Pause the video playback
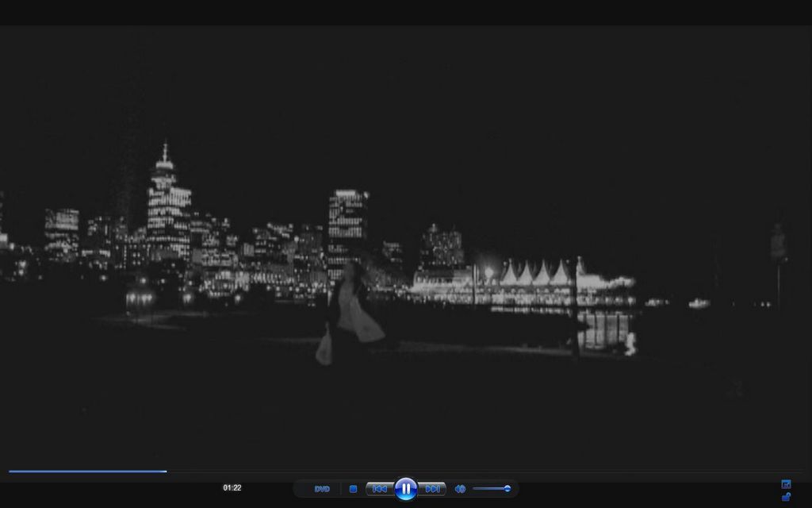Image resolution: width=812 pixels, height=508 pixels. click(x=405, y=488)
